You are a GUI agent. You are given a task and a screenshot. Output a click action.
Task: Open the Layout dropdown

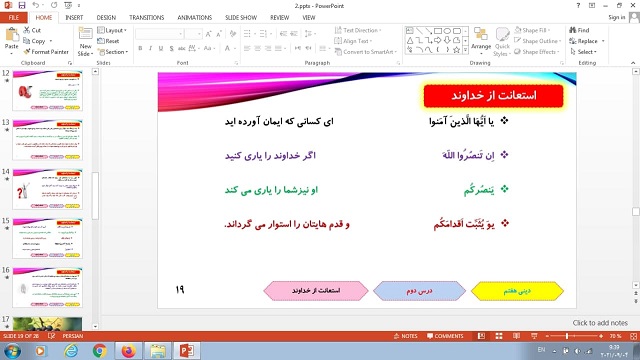click(112, 30)
